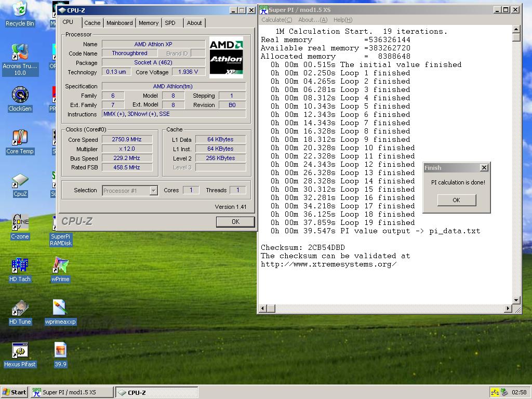Click the Loop 19 finished line
Viewport: 532px width, 399px height.
coord(343,222)
